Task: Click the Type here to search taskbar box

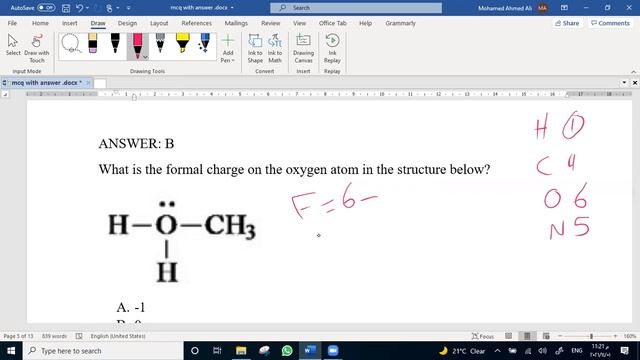Action: click(x=103, y=351)
